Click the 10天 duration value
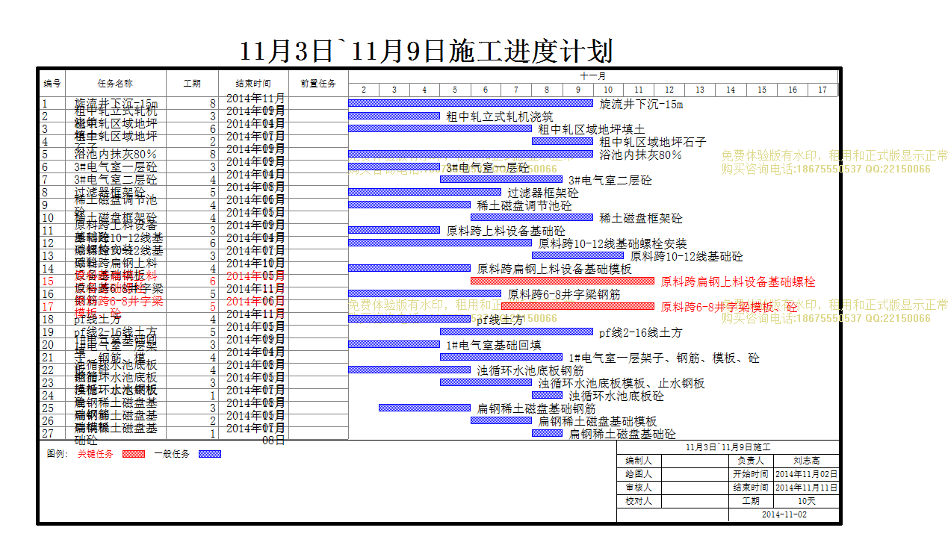 (807, 501)
